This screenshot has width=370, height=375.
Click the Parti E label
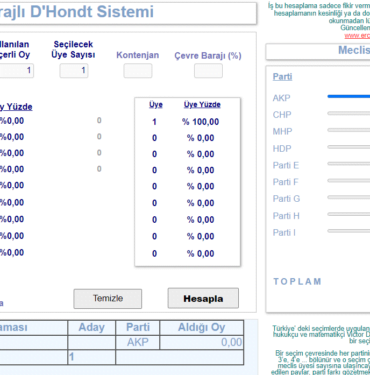[x=286, y=165]
